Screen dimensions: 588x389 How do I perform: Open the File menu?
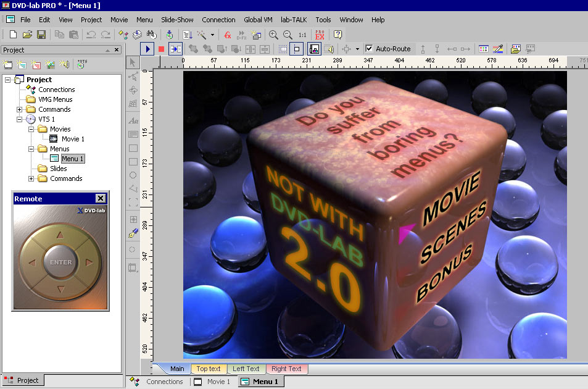pos(25,20)
